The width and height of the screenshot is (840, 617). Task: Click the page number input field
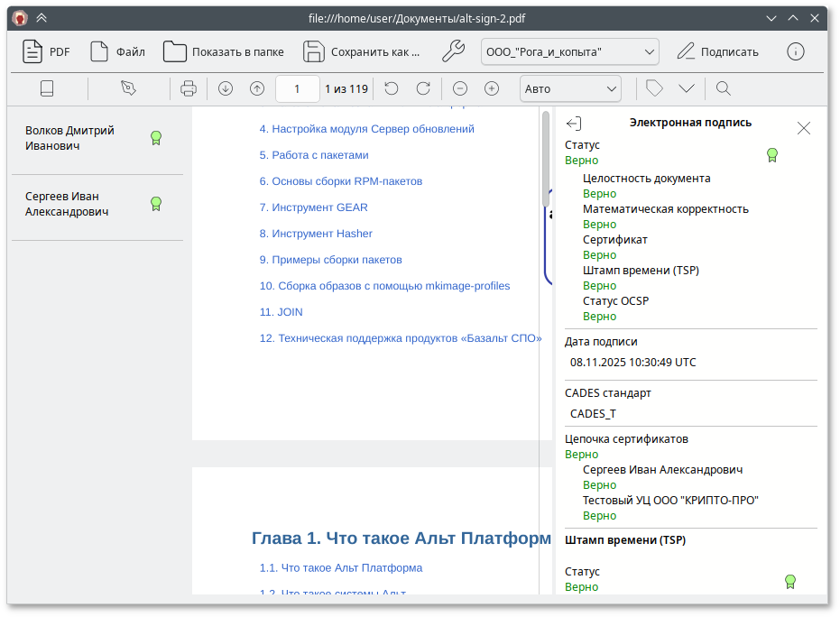297,88
